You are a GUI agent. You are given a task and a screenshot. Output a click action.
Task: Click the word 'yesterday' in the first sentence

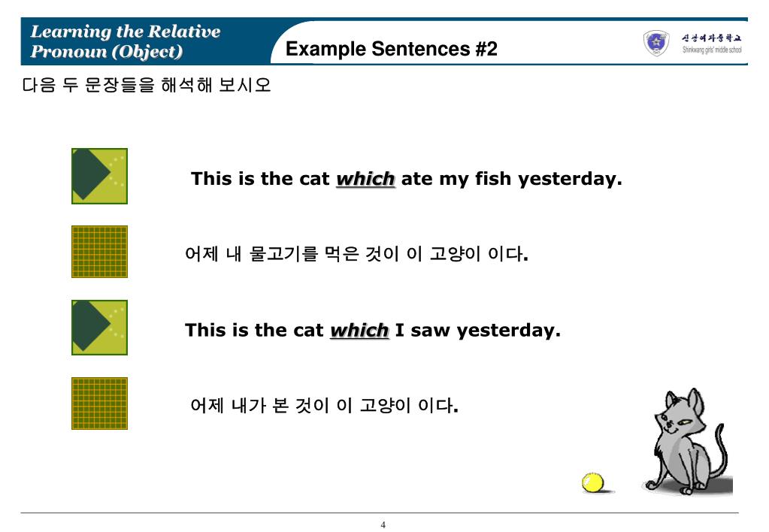coord(570,180)
